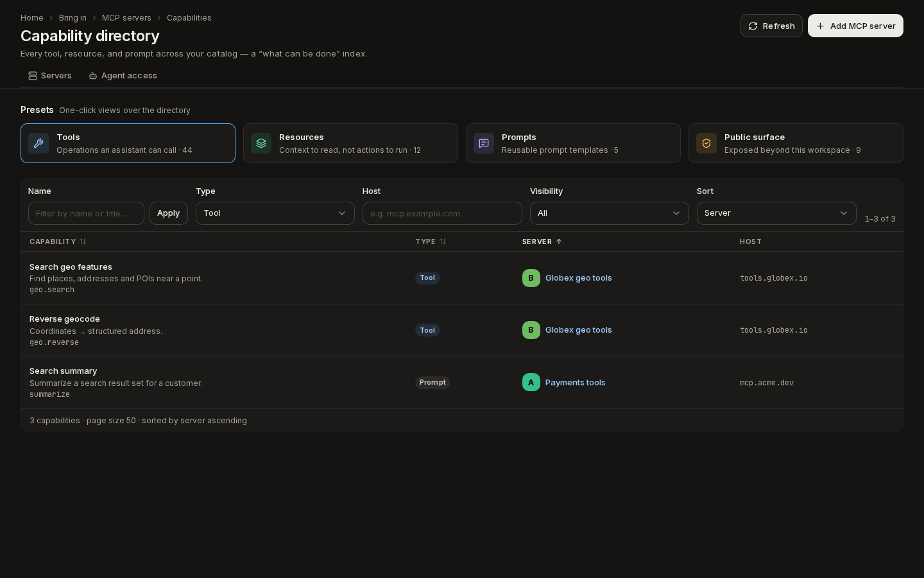Screen dimensions: 924x578
Task: Switch to the Agent access tab
Action: (x=123, y=76)
